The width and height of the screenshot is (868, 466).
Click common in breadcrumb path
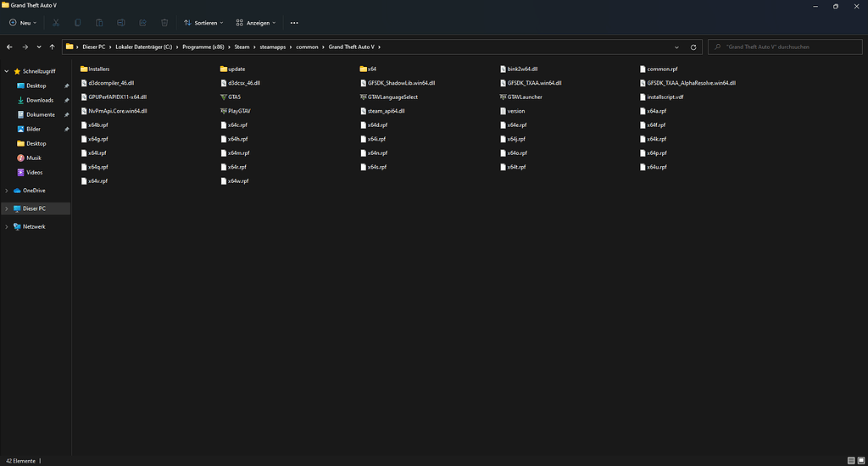click(307, 47)
